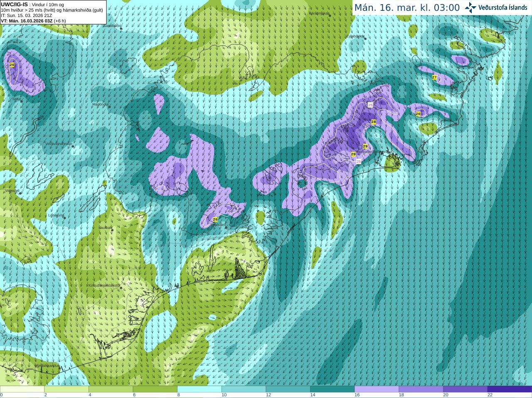Click the 0–2 m/s palest legend swatch

[22, 389]
